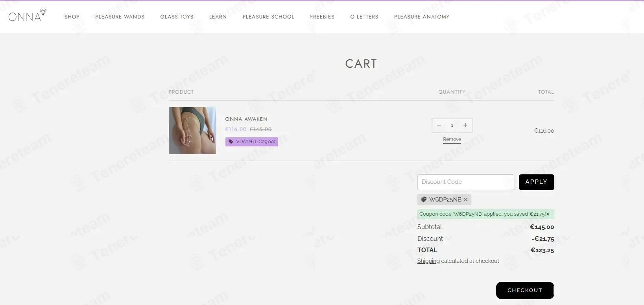Proceed to Checkout

tap(525, 290)
